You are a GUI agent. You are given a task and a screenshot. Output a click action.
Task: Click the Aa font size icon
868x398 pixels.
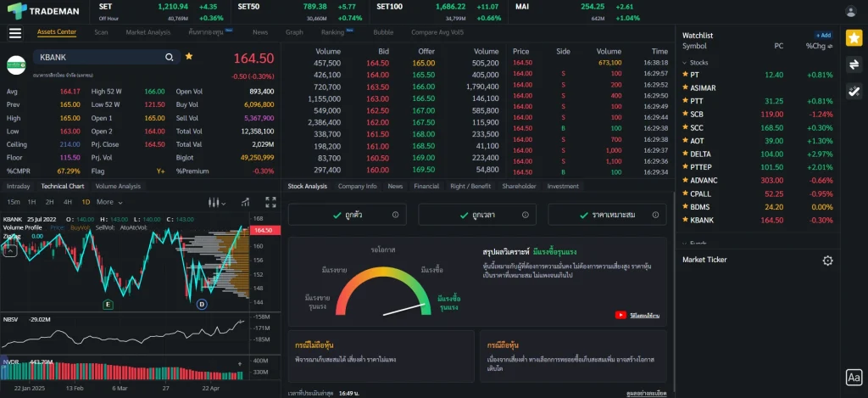pos(854,378)
